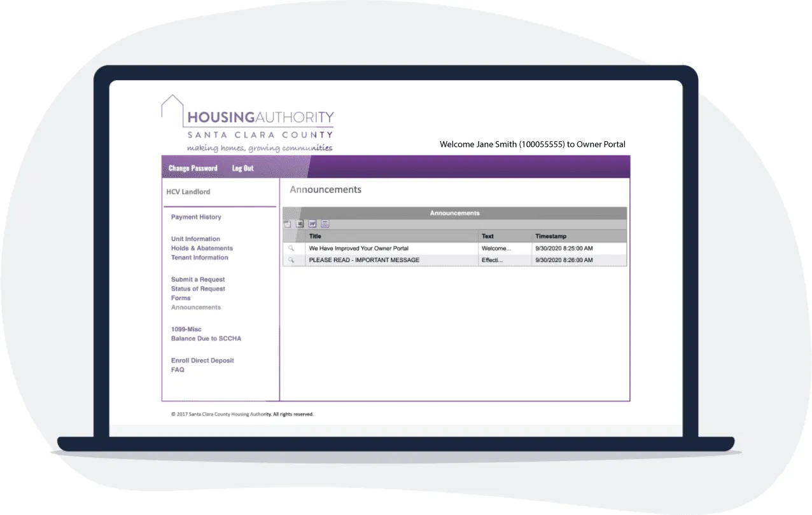The width and height of the screenshot is (812, 515).
Task: Click the Housing Authority house logo
Action: (x=172, y=108)
